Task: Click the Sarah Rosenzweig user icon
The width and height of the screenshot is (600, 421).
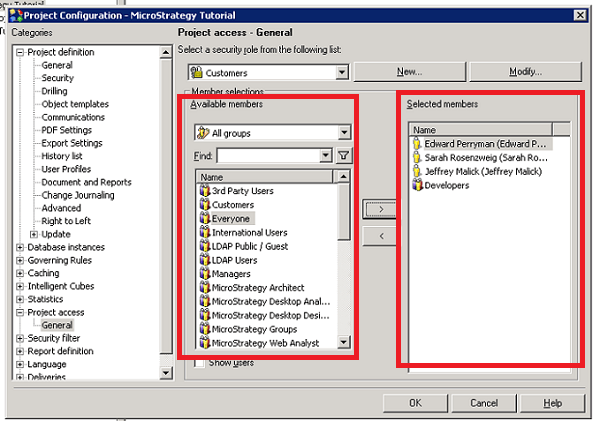Action: [417, 158]
